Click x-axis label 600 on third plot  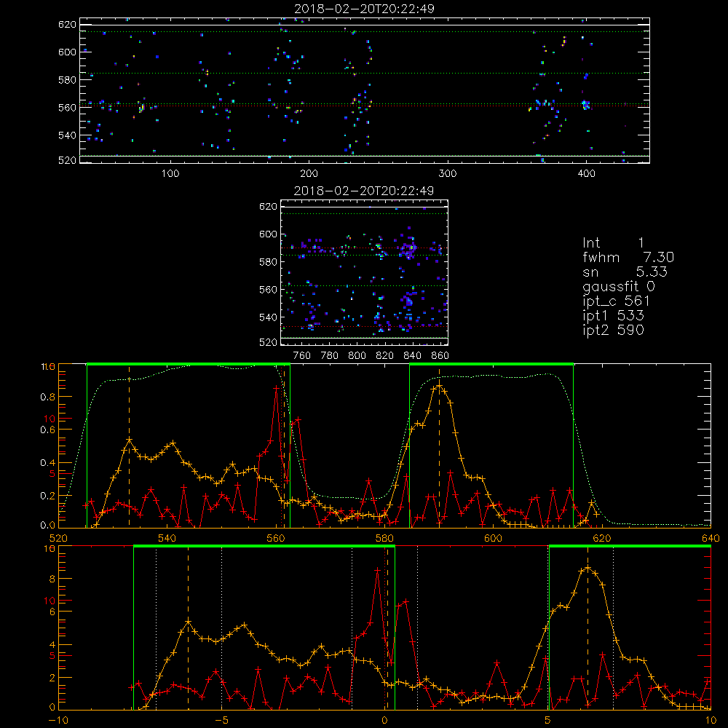click(493, 539)
